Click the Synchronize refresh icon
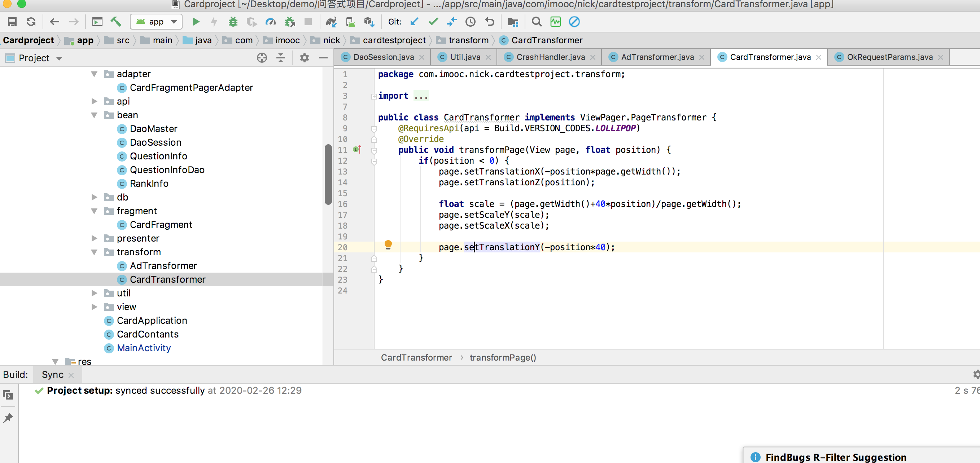Viewport: 980px width, 463px height. tap(31, 22)
